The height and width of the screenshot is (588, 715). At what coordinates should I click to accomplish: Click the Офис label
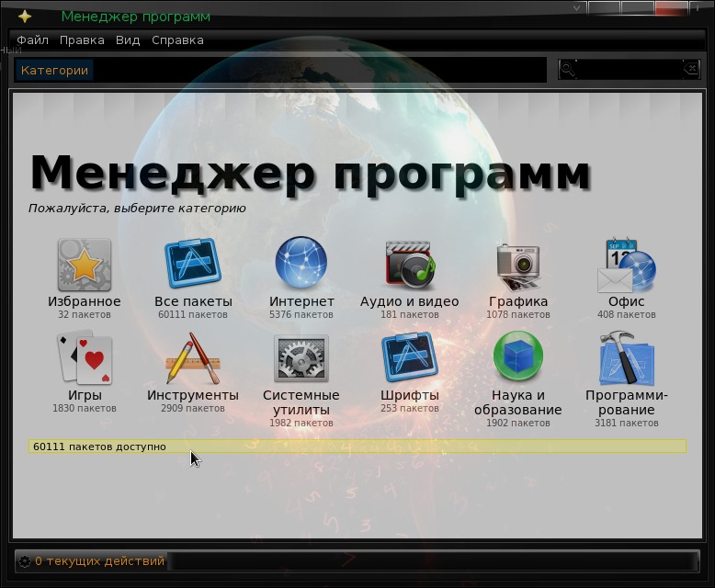(627, 301)
